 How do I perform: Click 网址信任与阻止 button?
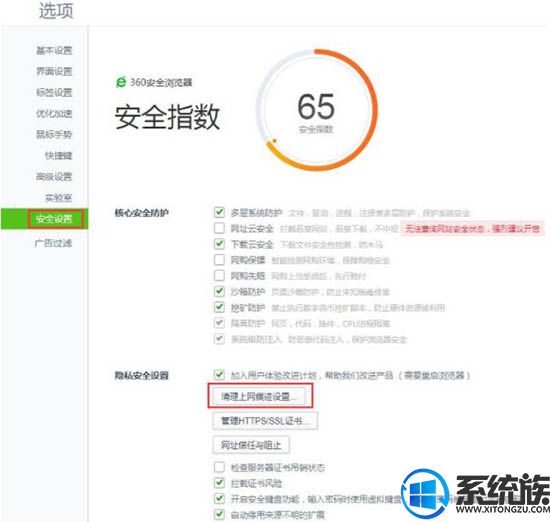click(x=251, y=445)
